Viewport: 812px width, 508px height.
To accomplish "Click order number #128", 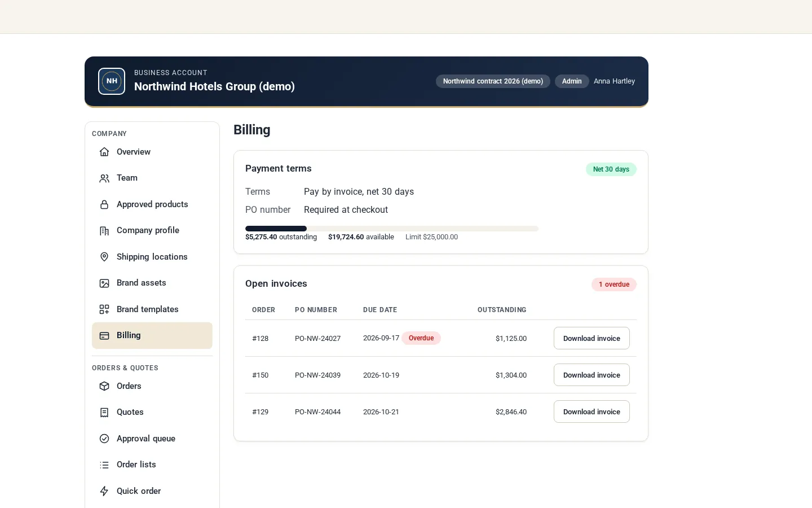I will [x=260, y=339].
